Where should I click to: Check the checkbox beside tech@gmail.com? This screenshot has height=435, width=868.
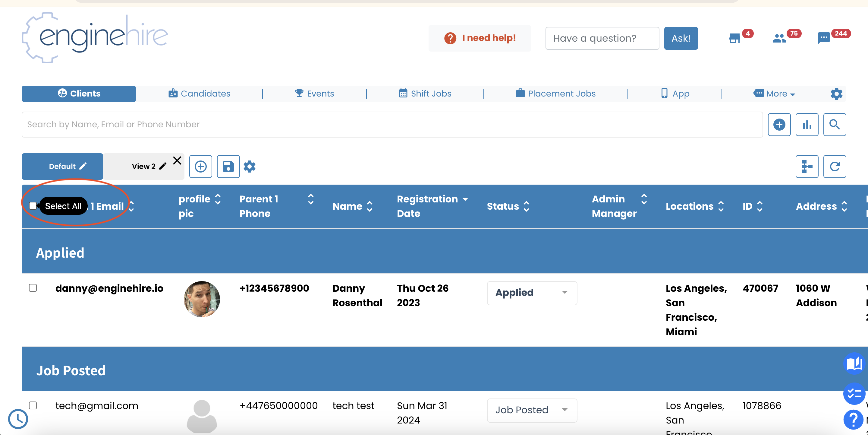(33, 405)
